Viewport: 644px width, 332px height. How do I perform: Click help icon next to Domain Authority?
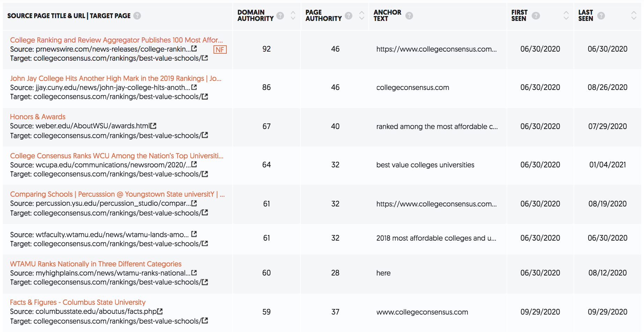pos(280,16)
